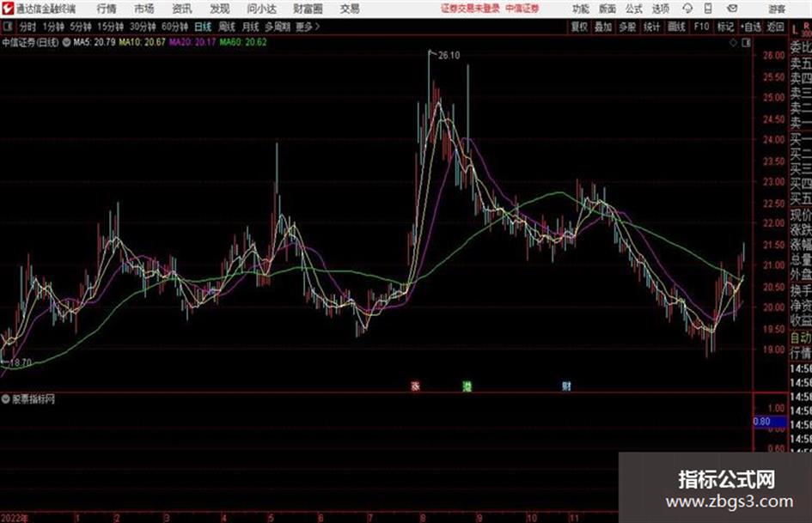812x523 pixels.
Task: Click the diamond icon at chart top-right
Action: (x=733, y=43)
